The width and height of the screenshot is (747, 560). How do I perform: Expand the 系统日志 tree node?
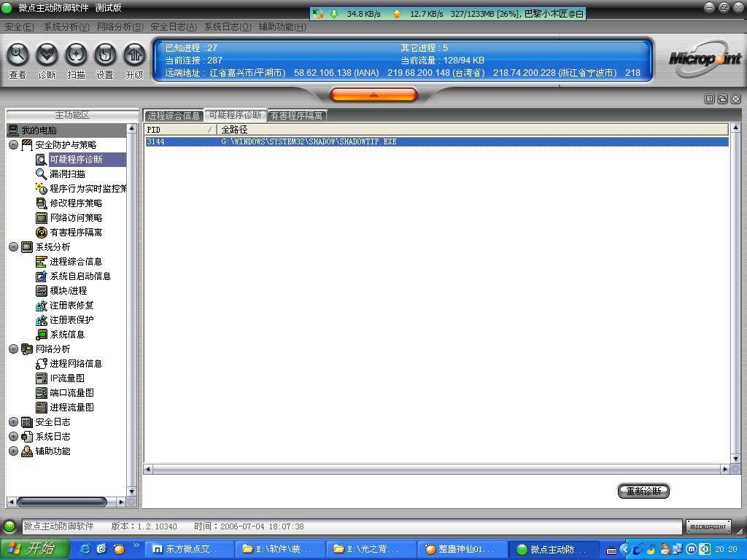(13, 437)
